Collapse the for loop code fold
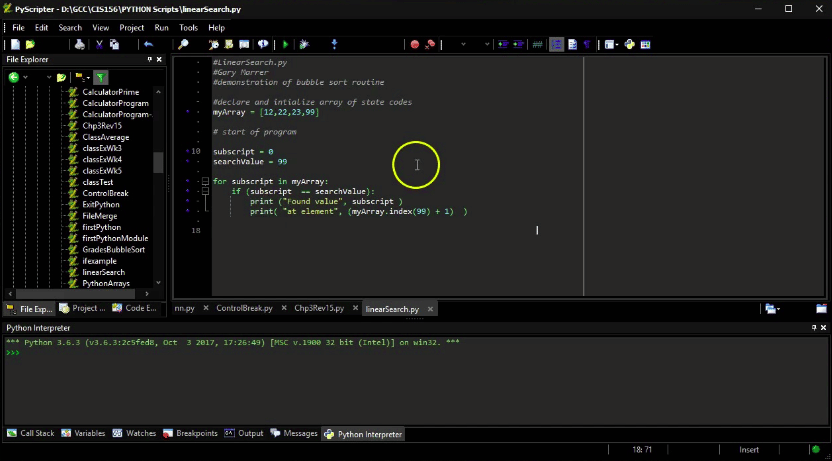Screen dimensions: 832x461 [x=205, y=181]
